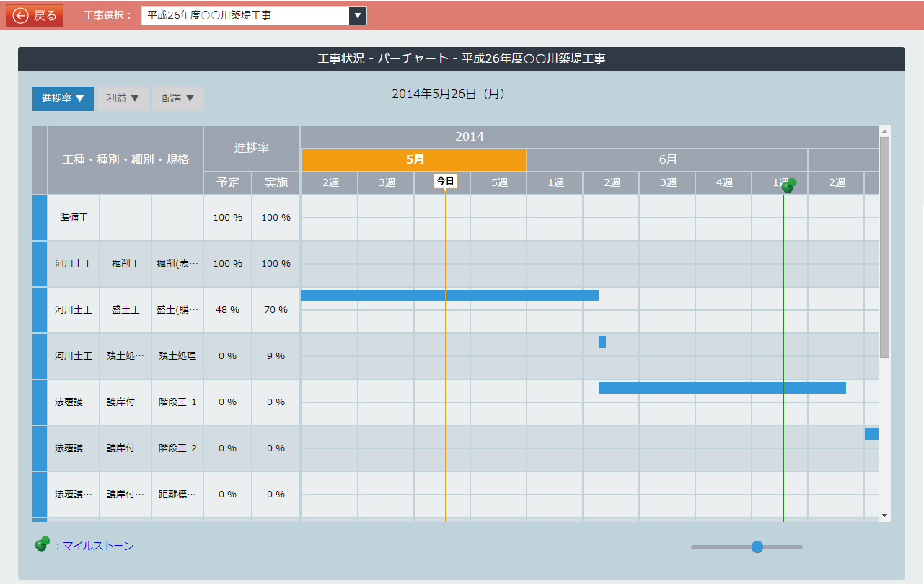Click the 戻る back button
Viewport: 924px width, 584px height.
click(35, 16)
